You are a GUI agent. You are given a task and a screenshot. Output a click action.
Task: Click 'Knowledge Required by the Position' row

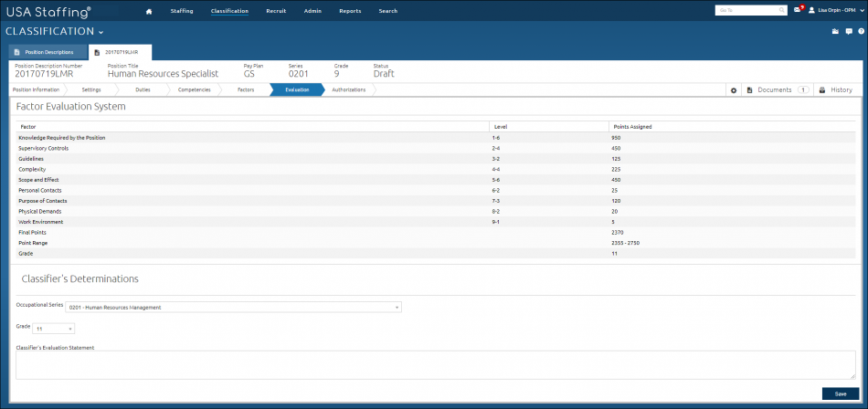[x=436, y=137]
